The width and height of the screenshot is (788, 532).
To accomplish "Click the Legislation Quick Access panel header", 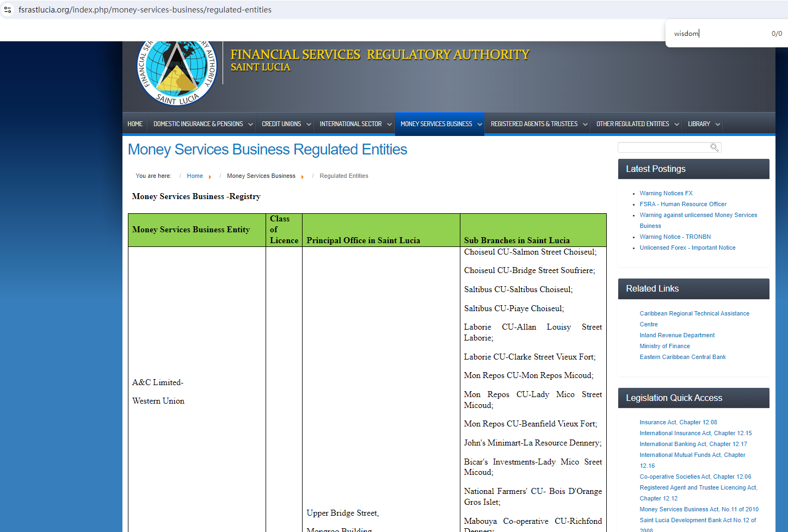I will pos(693,398).
